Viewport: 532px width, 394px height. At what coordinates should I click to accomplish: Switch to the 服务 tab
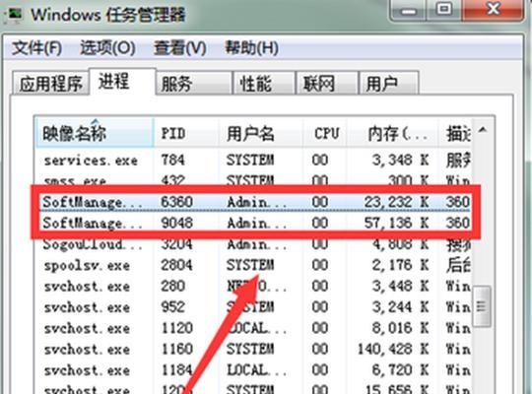(x=194, y=83)
